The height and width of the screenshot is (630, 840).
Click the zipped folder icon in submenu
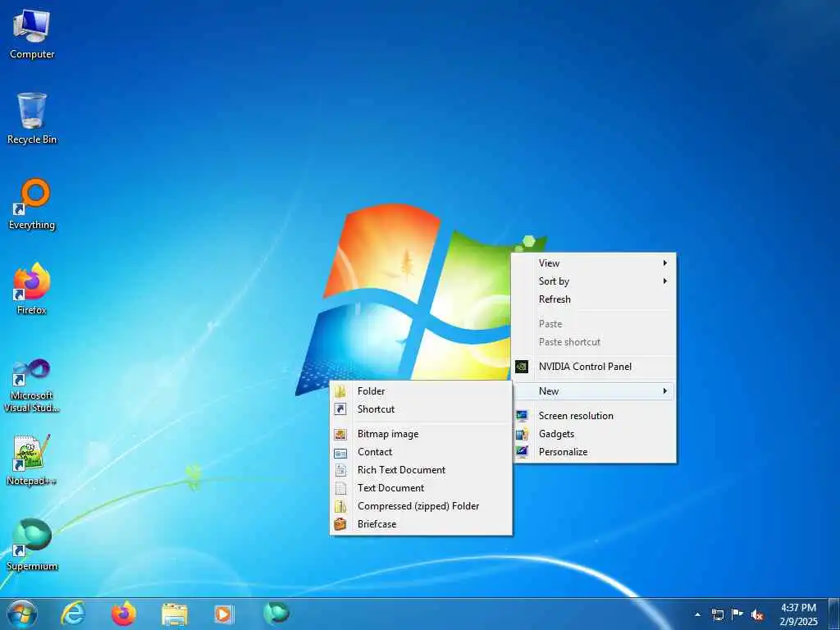pyautogui.click(x=340, y=506)
